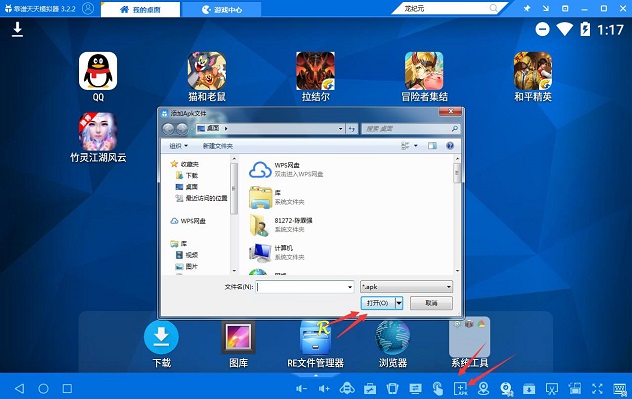Start the 和平精英 game
The height and width of the screenshot is (399, 632).
[533, 71]
